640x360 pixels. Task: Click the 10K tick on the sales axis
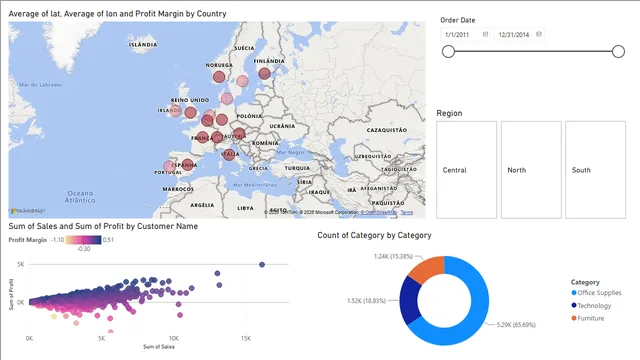pyautogui.click(x=173, y=338)
